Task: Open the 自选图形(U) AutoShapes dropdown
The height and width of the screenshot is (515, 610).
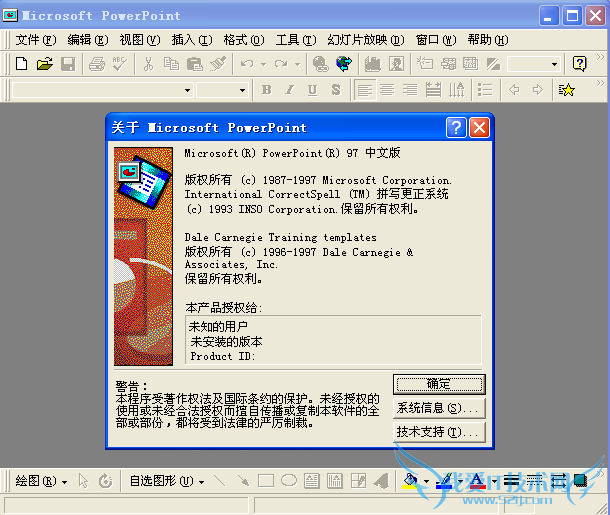Action: tap(167, 482)
